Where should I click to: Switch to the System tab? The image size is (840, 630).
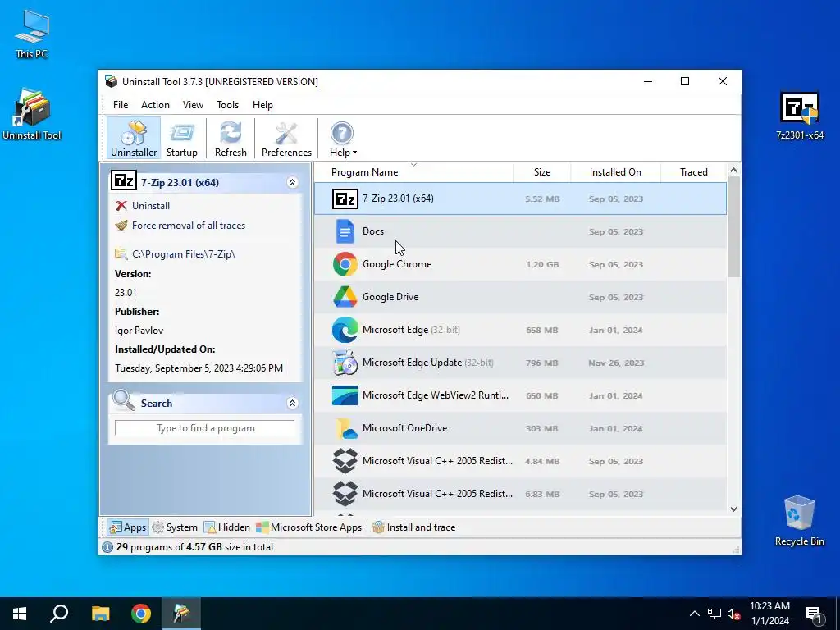[x=176, y=527]
